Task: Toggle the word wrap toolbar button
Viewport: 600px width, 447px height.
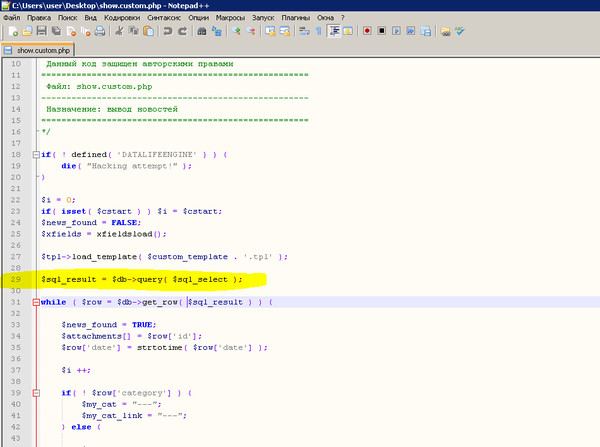Action: (x=305, y=31)
